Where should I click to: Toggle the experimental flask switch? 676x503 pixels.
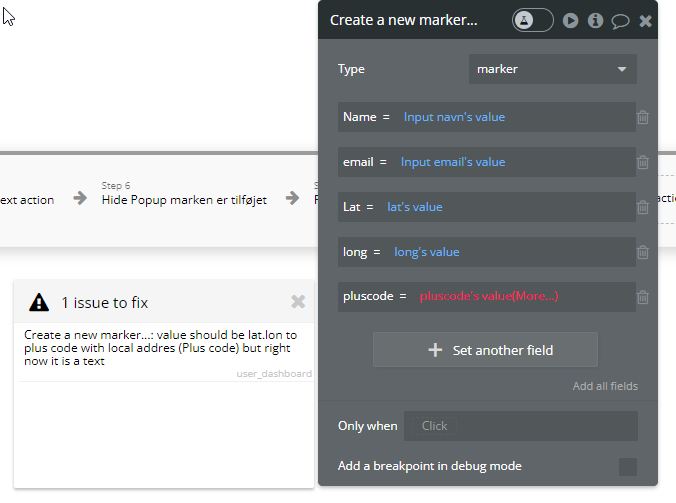[532, 20]
